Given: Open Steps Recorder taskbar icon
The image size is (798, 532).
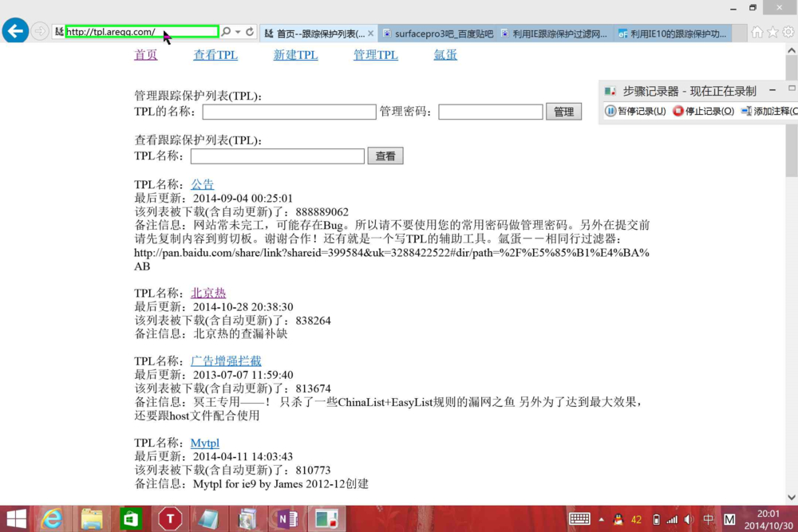Looking at the screenshot, I should point(326,518).
